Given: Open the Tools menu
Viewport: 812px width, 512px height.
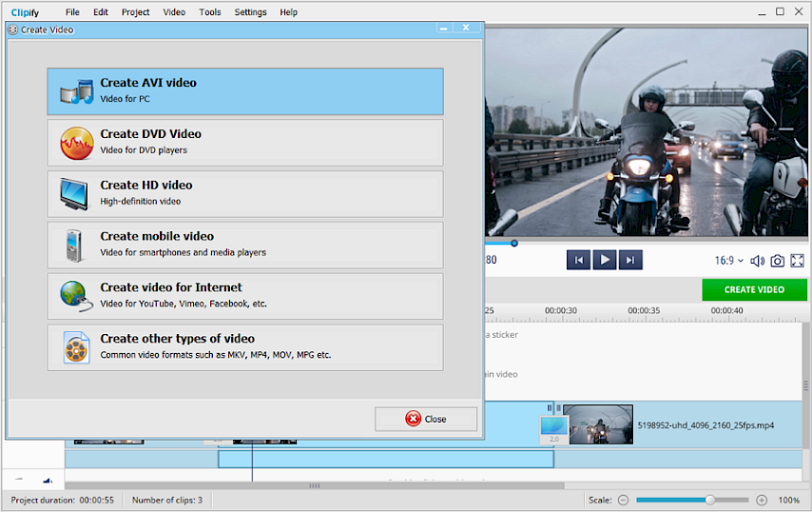Looking at the screenshot, I should point(210,12).
